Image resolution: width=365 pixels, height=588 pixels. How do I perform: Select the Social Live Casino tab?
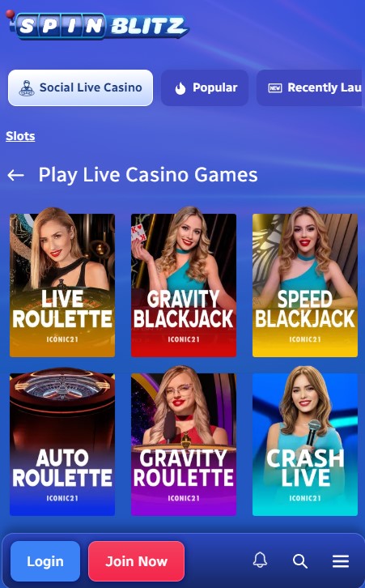[81, 87]
